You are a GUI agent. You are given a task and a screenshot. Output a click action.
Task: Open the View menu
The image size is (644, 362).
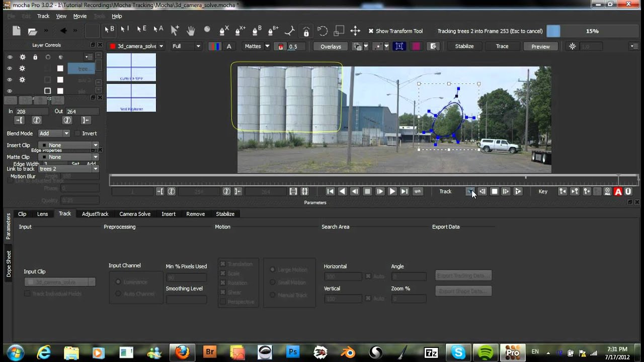point(61,16)
